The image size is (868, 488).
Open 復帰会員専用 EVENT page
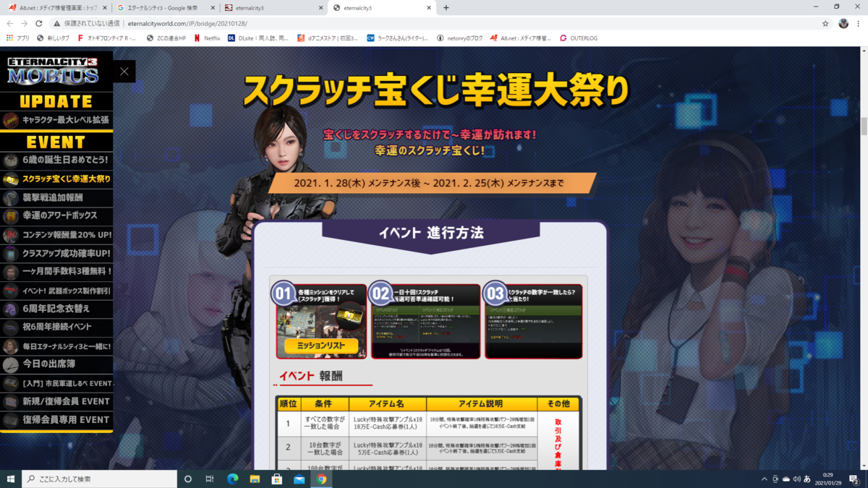(56, 420)
